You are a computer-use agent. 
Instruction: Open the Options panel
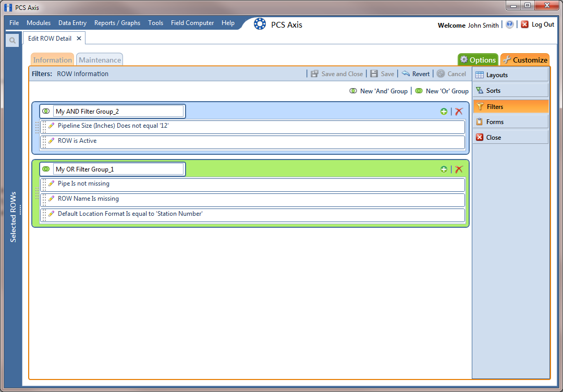pyautogui.click(x=478, y=60)
